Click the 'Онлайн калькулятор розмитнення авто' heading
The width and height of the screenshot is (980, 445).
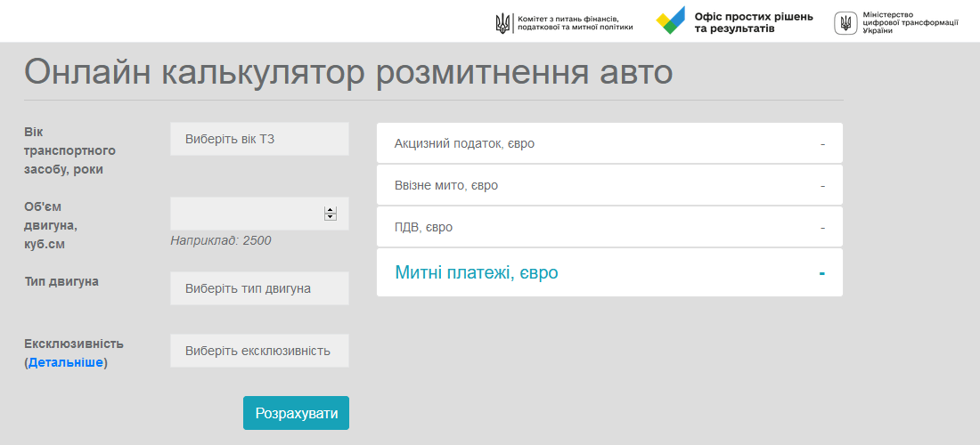348,72
